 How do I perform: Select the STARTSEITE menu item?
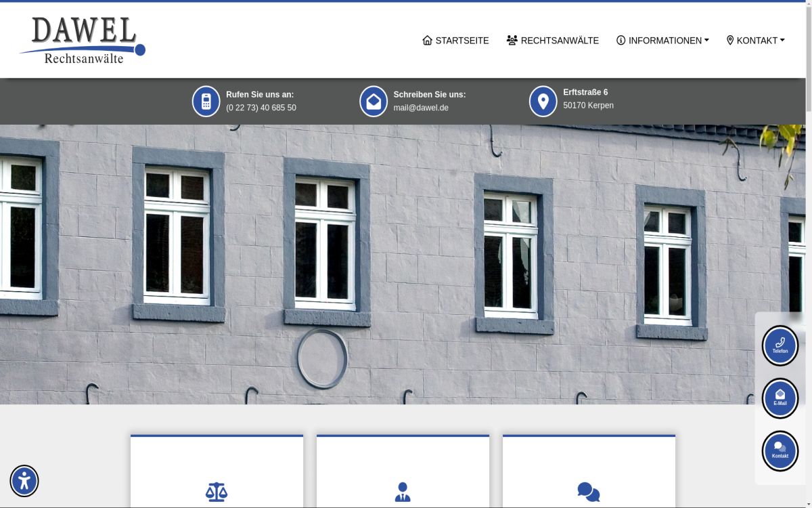(462, 40)
